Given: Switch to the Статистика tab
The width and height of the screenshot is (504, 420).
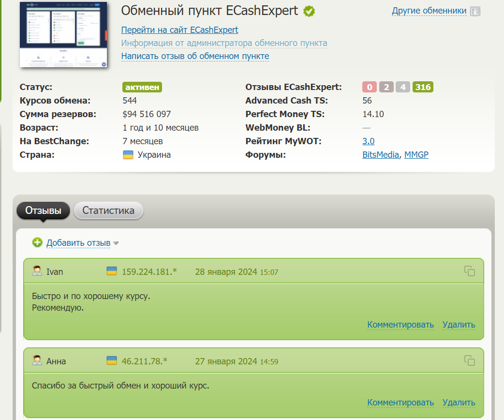Looking at the screenshot, I should (108, 210).
